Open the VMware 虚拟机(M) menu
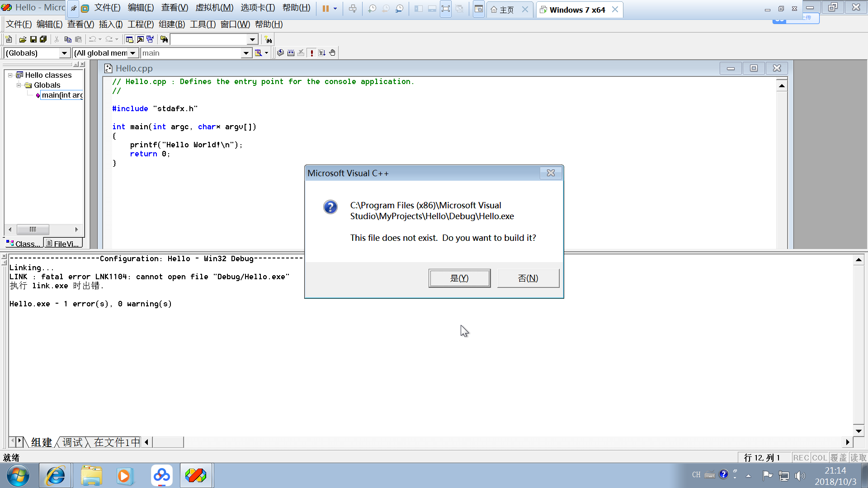868x488 pixels. pos(214,8)
